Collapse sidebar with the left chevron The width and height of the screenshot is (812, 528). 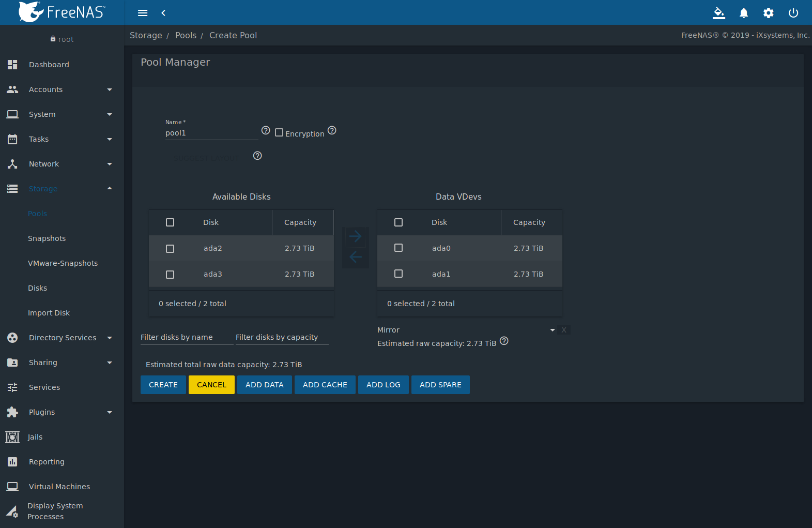click(x=163, y=13)
